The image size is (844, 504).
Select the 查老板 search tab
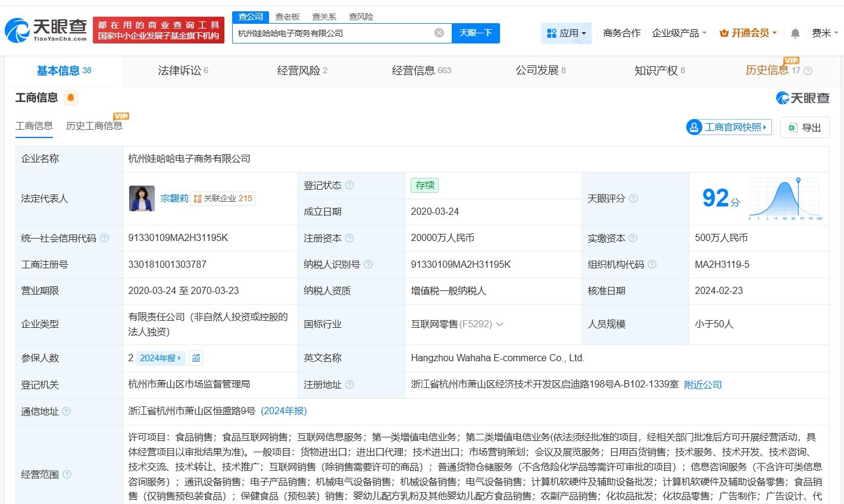[287, 17]
